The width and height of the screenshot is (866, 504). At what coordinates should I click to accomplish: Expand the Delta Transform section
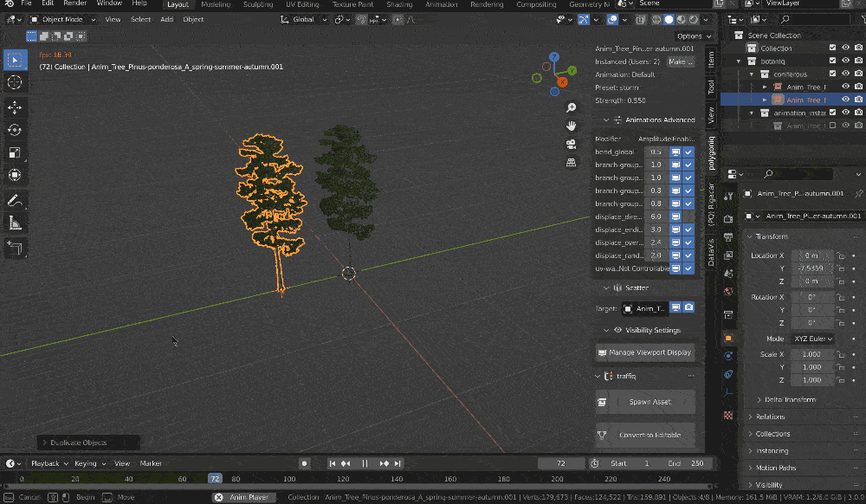(759, 400)
